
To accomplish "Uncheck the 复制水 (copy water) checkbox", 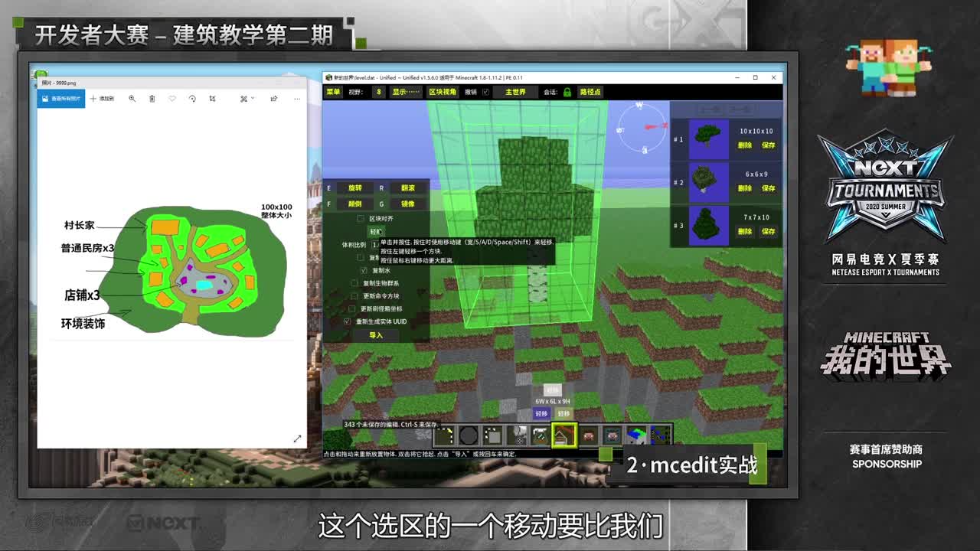I will [x=364, y=270].
